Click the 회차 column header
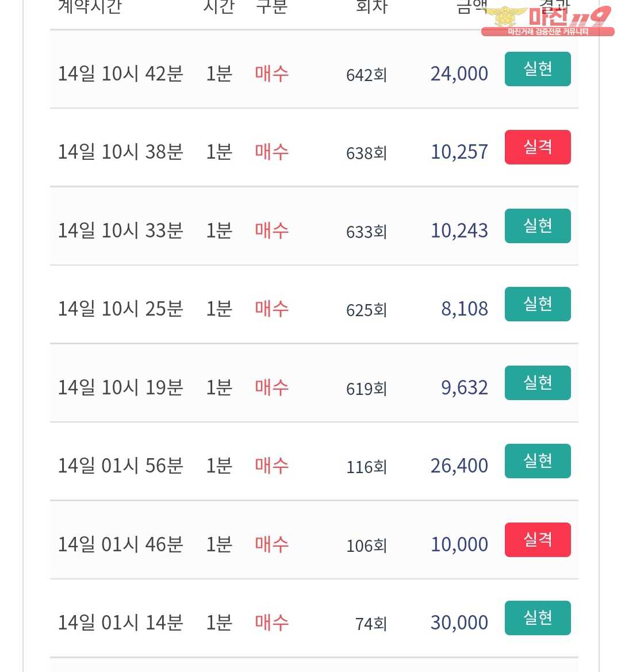This screenshot has height=672, width=621. (x=371, y=6)
